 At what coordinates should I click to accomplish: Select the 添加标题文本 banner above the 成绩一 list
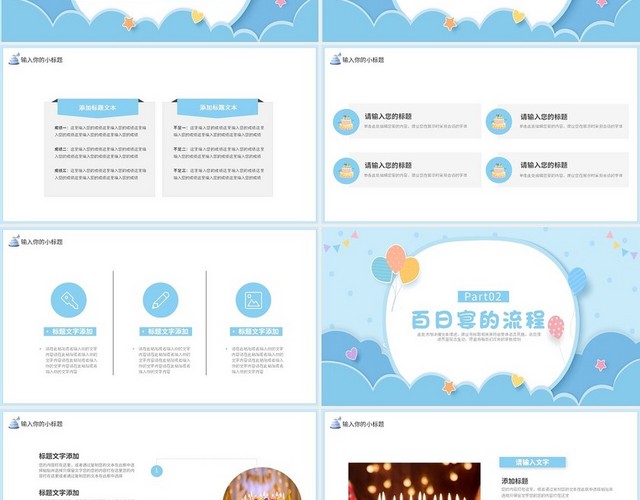click(x=98, y=108)
